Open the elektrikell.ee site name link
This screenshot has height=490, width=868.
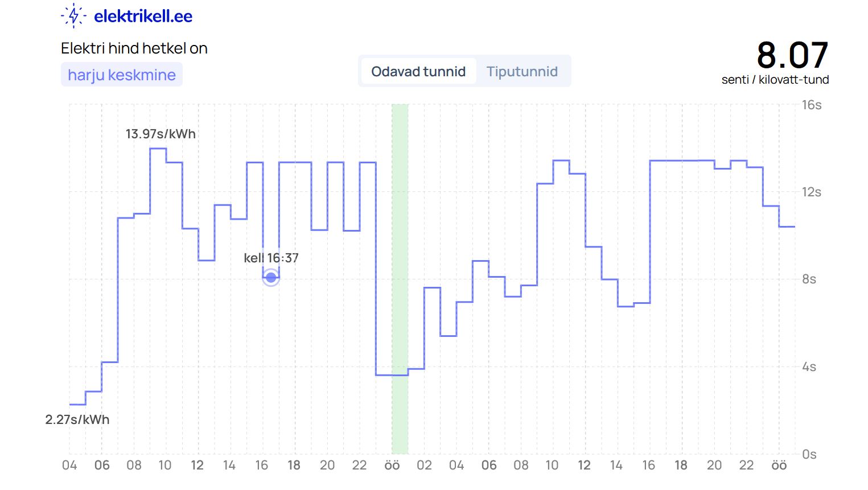(143, 17)
